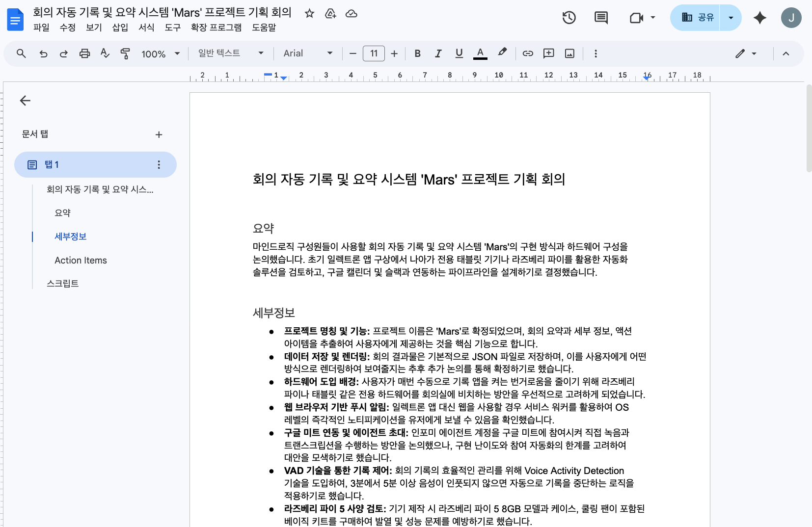
Task: Run spelling and grammar check
Action: pos(105,53)
